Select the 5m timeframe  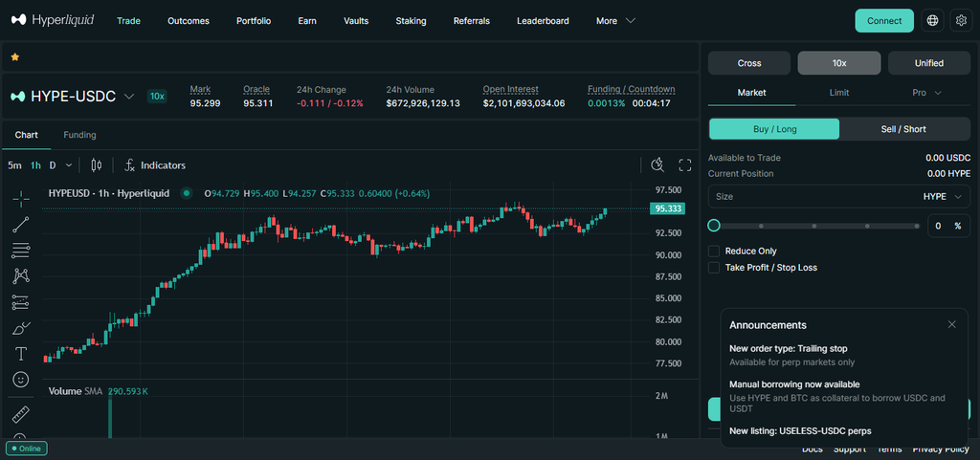14,165
